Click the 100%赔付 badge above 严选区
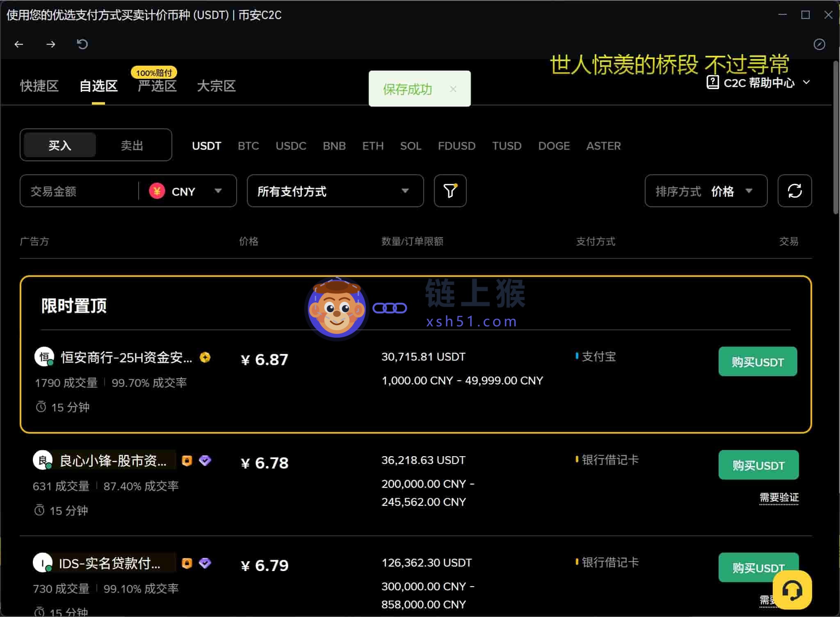The height and width of the screenshot is (617, 840). (x=154, y=73)
